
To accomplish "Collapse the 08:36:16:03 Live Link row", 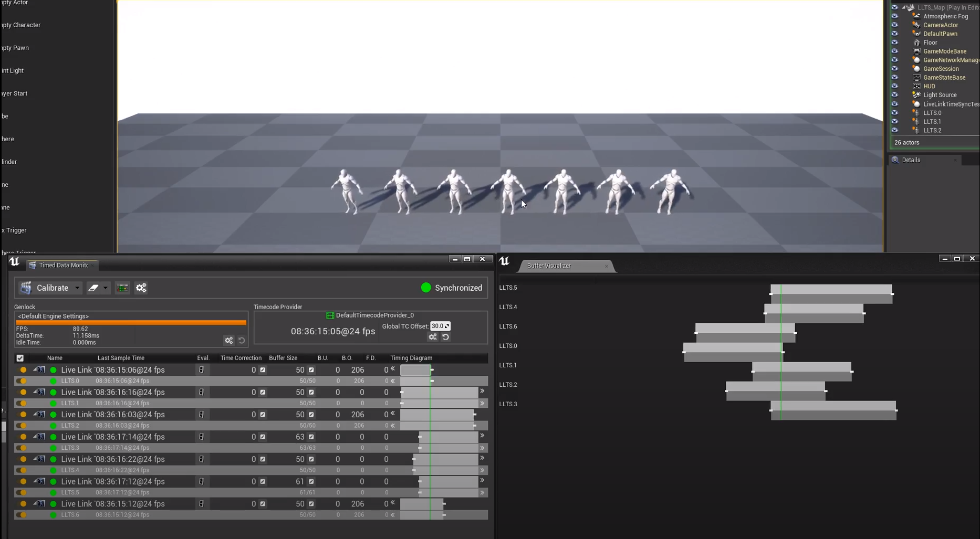I will point(35,414).
